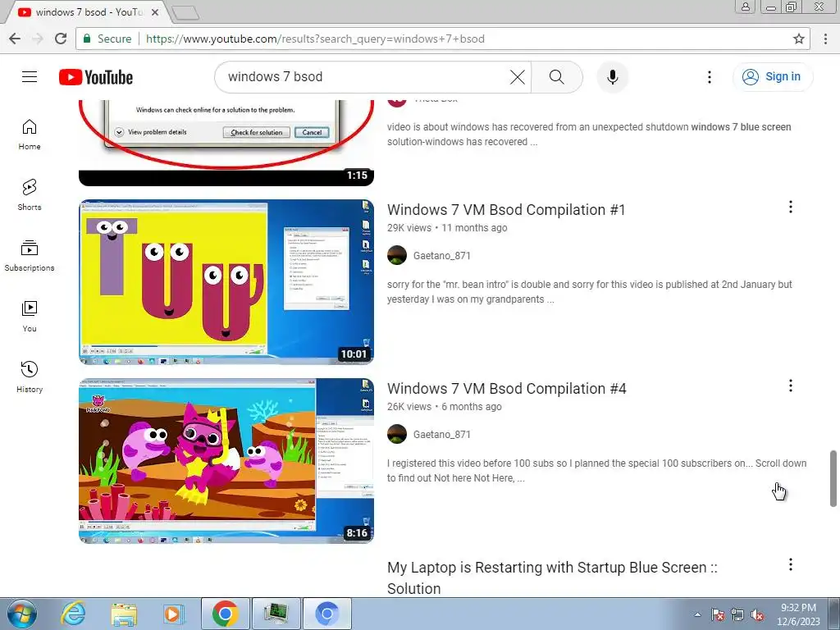
Task: Open Windows Explorer from the taskbar
Action: pos(124,614)
